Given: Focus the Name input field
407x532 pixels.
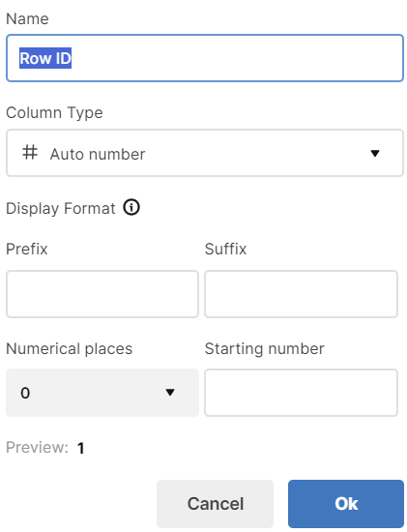Looking at the screenshot, I should point(205,58).
